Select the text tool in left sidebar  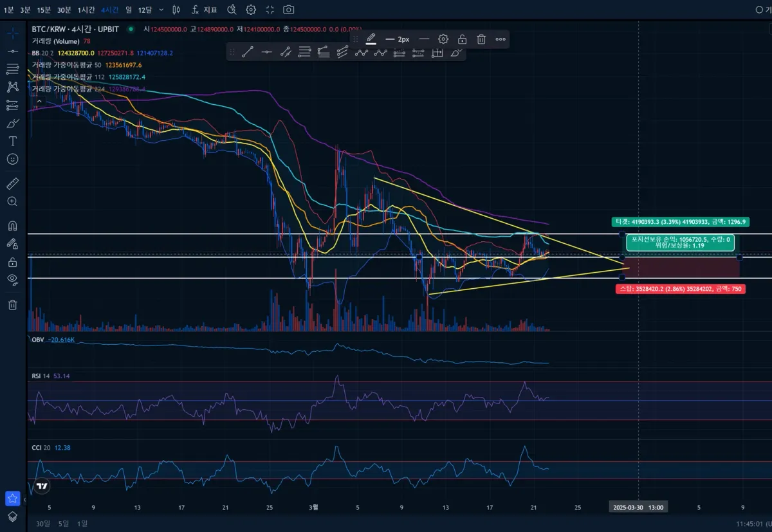click(x=12, y=141)
